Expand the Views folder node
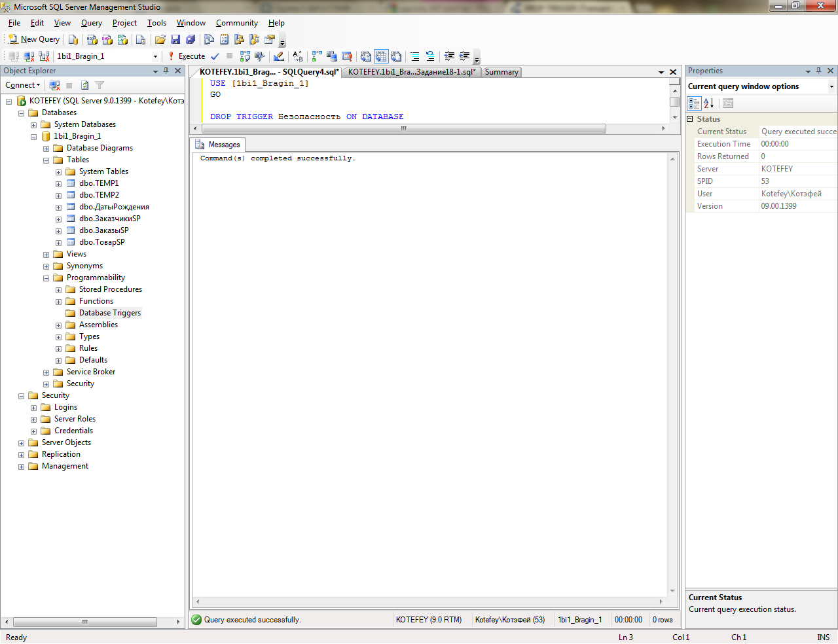Image resolution: width=838 pixels, height=644 pixels. pyautogui.click(x=46, y=255)
